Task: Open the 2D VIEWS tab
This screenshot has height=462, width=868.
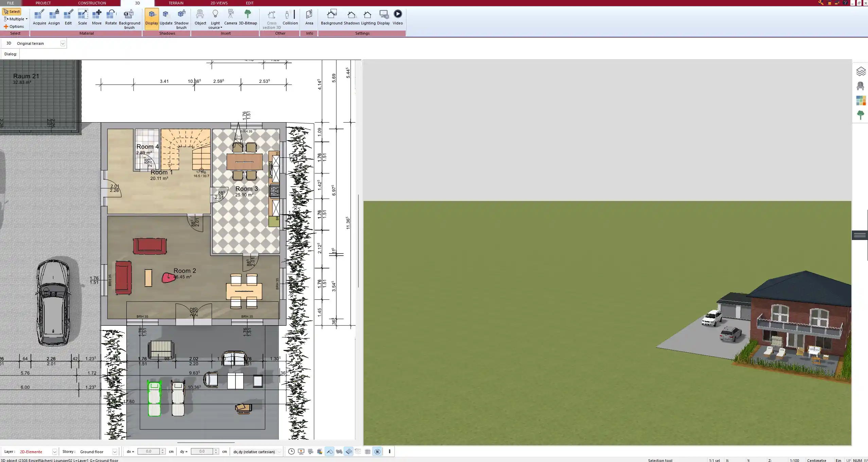Action: [x=218, y=3]
